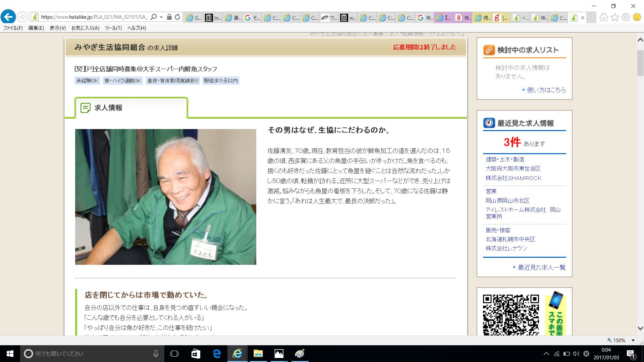Click the Cortana microphone icon
644x362 pixels.
click(x=156, y=354)
